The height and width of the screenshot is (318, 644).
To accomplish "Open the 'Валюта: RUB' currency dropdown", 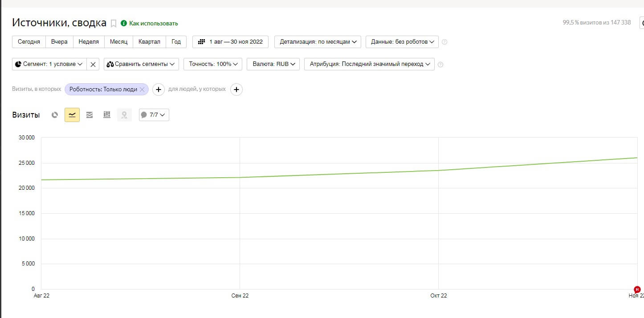I will pos(273,64).
